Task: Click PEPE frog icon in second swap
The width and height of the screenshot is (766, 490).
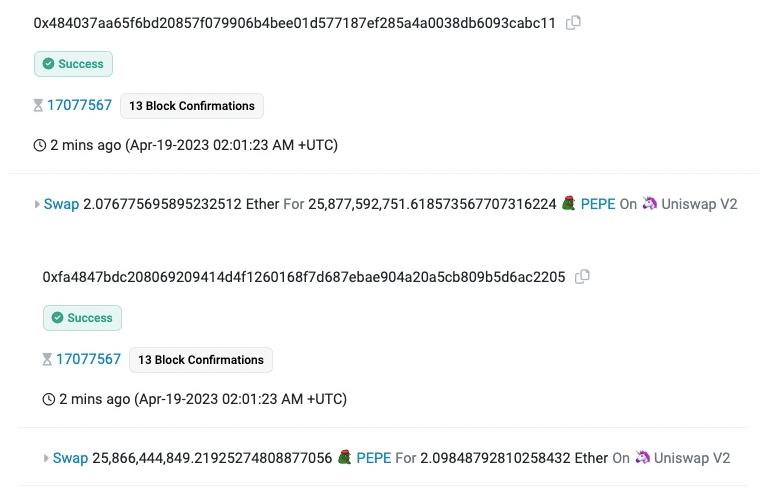Action: 344,457
